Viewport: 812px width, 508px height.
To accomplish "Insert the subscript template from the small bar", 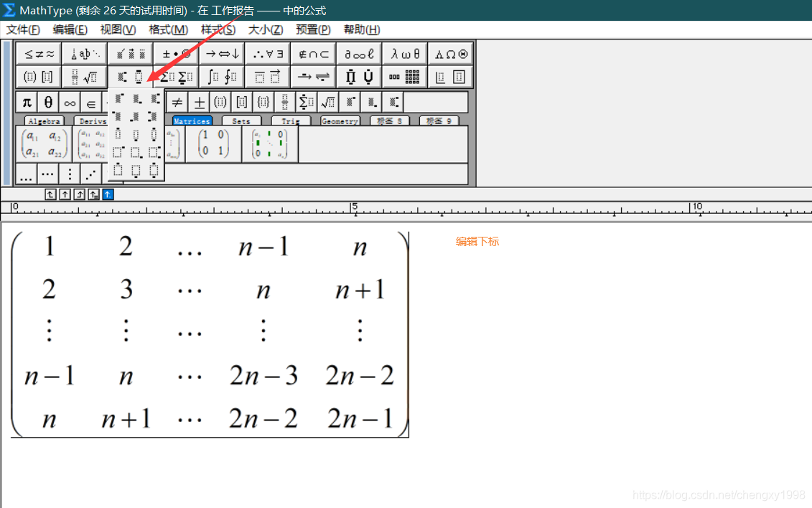I will [x=371, y=103].
